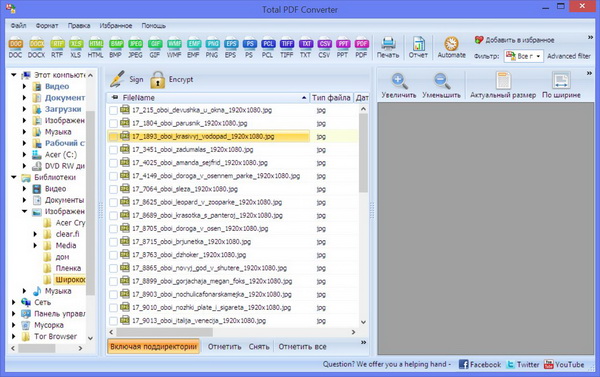Expand the Сеть tree node
600x377 pixels.
click(x=14, y=302)
